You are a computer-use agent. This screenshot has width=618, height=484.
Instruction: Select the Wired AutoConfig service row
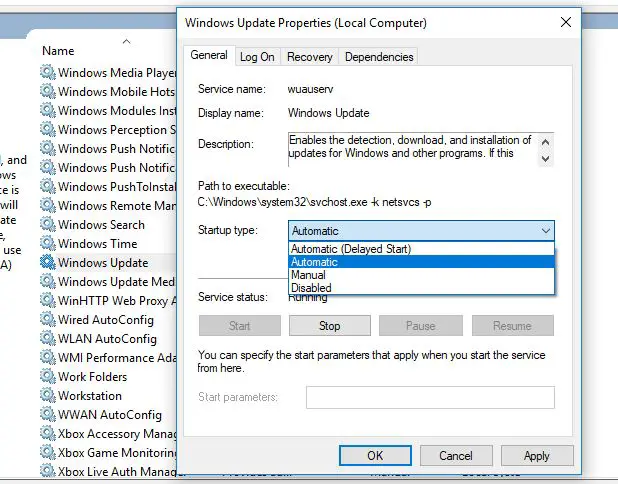pyautogui.click(x=106, y=319)
